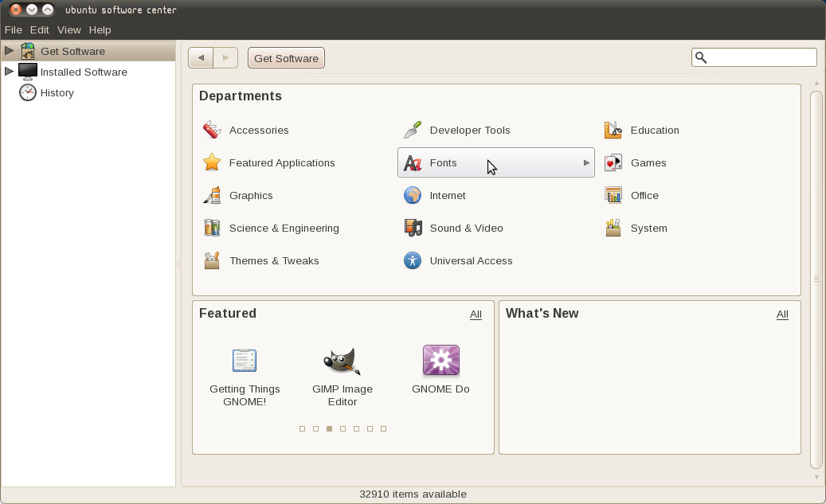This screenshot has height=504, width=826.
Task: Click the History clock icon
Action: pyautogui.click(x=28, y=92)
